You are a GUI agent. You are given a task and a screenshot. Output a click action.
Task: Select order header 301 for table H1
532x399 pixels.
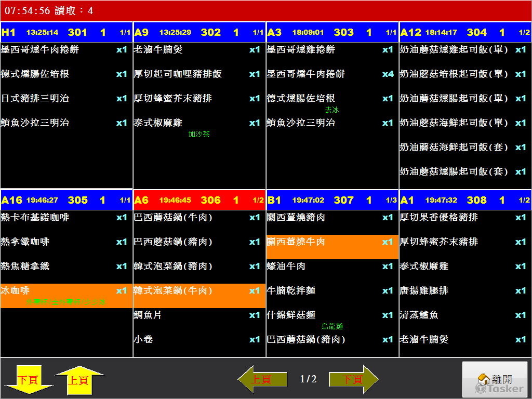(66, 32)
